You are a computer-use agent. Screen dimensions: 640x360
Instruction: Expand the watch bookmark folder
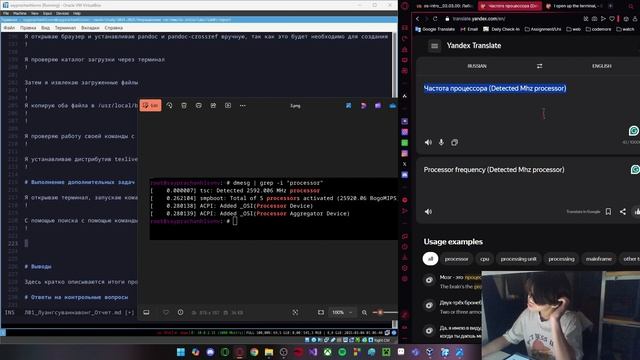tap(625, 29)
